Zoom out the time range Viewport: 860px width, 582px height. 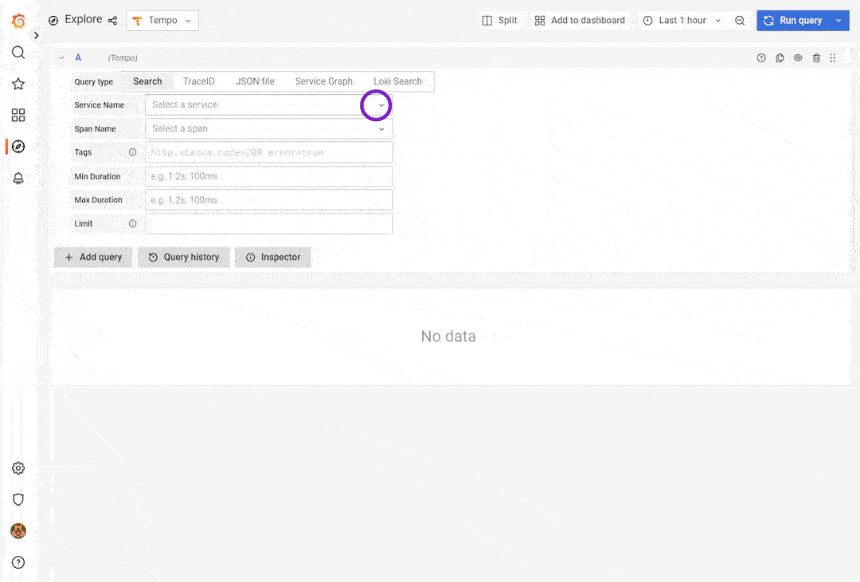point(740,20)
